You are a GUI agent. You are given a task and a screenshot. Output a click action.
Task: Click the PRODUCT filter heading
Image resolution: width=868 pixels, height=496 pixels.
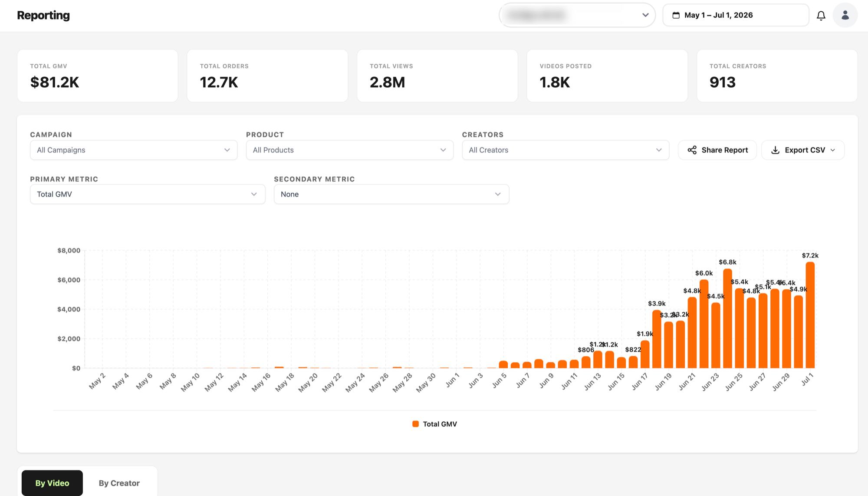pyautogui.click(x=265, y=135)
